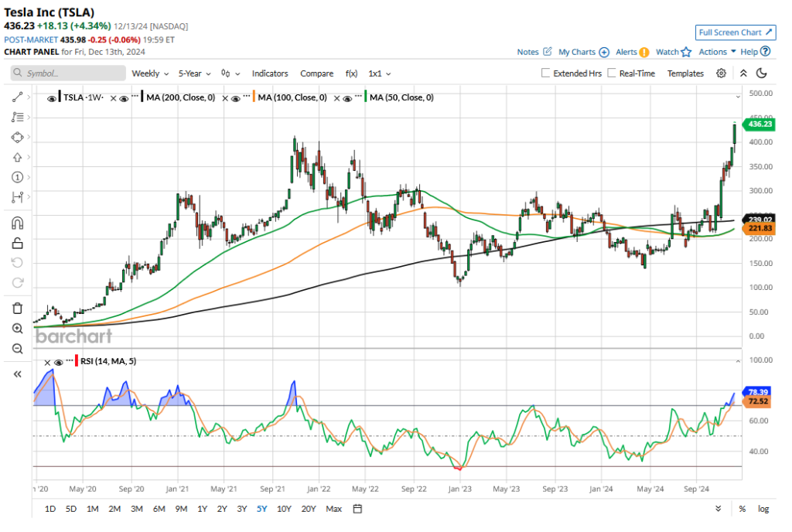The height and width of the screenshot is (532, 792).
Task: Tick the Real-Time checkbox
Action: (612, 73)
